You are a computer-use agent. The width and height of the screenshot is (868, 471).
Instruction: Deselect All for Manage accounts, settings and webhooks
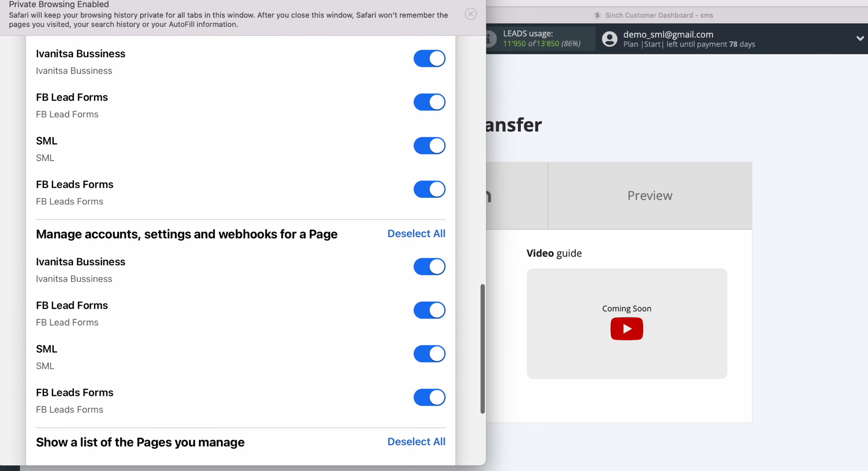coord(416,233)
